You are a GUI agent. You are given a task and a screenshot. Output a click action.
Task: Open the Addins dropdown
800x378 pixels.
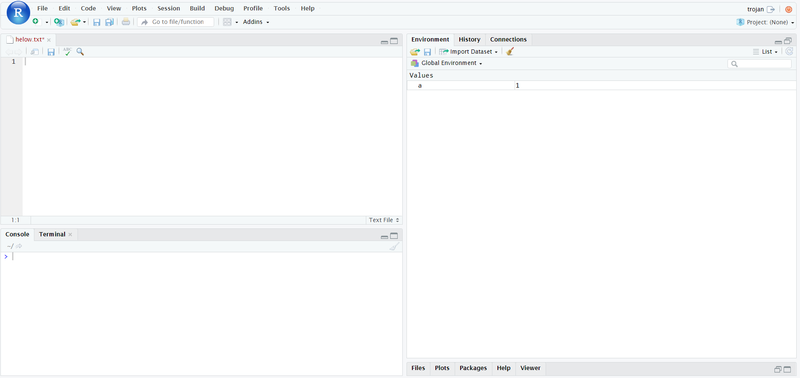tap(256, 22)
